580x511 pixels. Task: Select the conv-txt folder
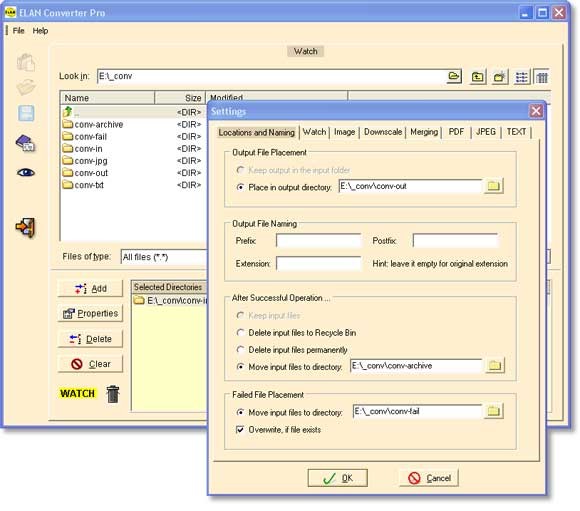[x=83, y=185]
